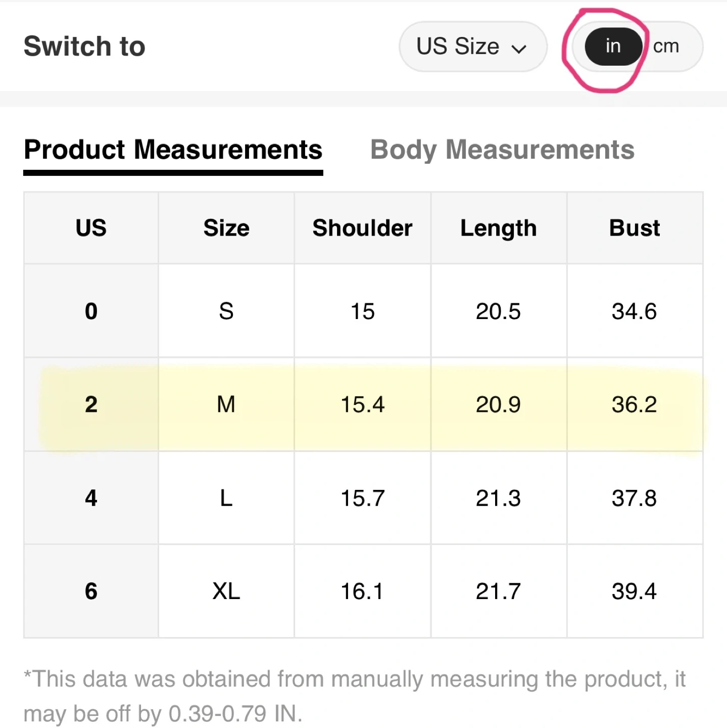The width and height of the screenshot is (727, 728).
Task: Select the size M cell
Action: 226,404
